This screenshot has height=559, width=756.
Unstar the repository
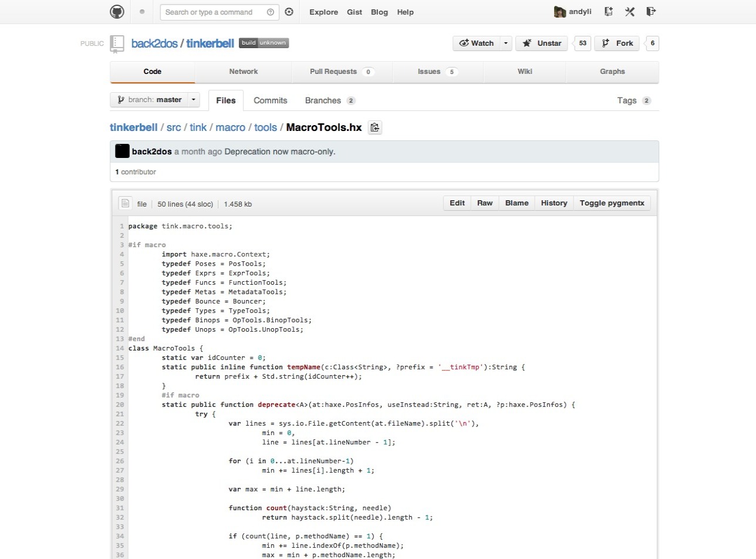(541, 43)
